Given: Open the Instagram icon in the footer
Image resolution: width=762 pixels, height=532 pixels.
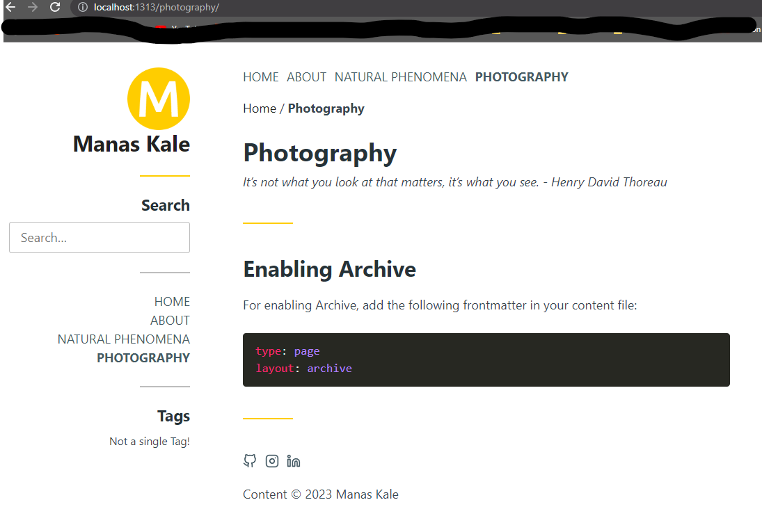Looking at the screenshot, I should point(271,461).
